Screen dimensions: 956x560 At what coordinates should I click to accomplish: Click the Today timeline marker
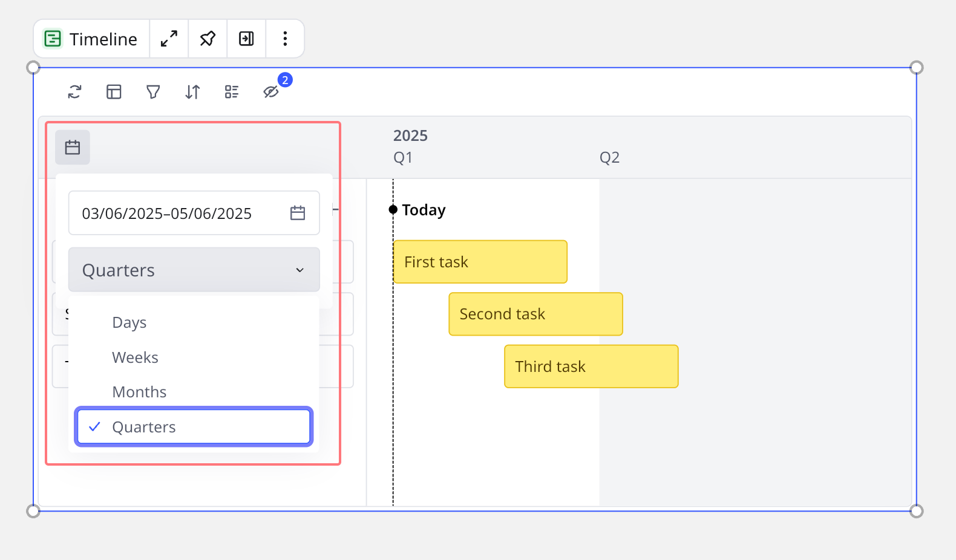[x=423, y=210]
